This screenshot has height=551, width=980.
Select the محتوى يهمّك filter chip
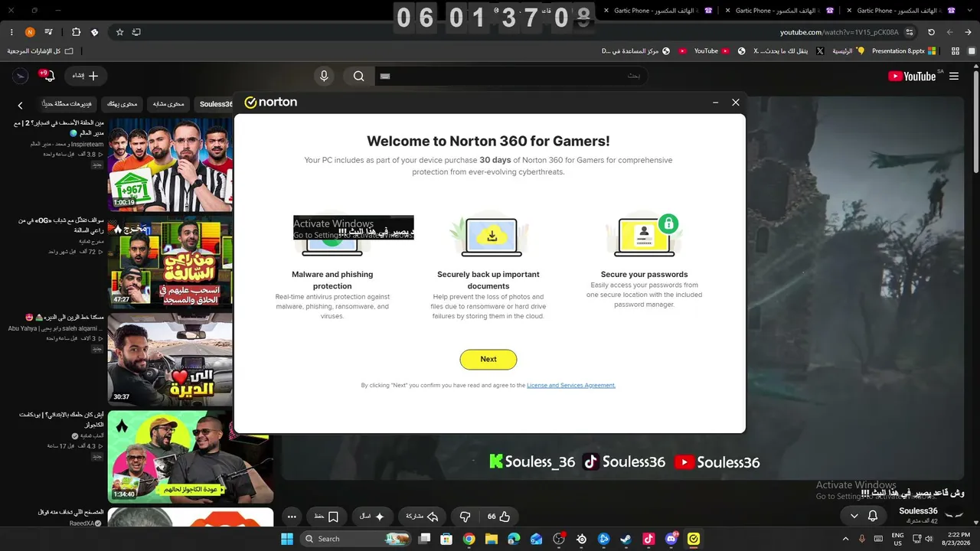[122, 104]
